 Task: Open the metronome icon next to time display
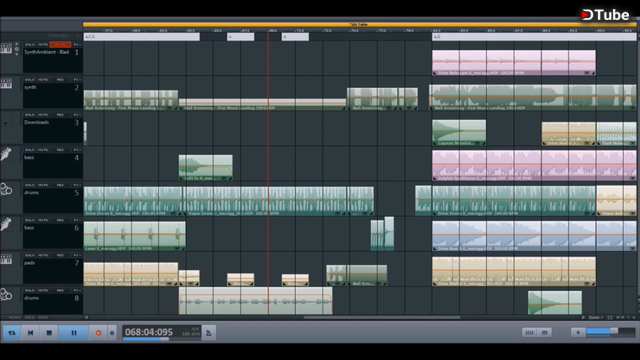tap(209, 333)
